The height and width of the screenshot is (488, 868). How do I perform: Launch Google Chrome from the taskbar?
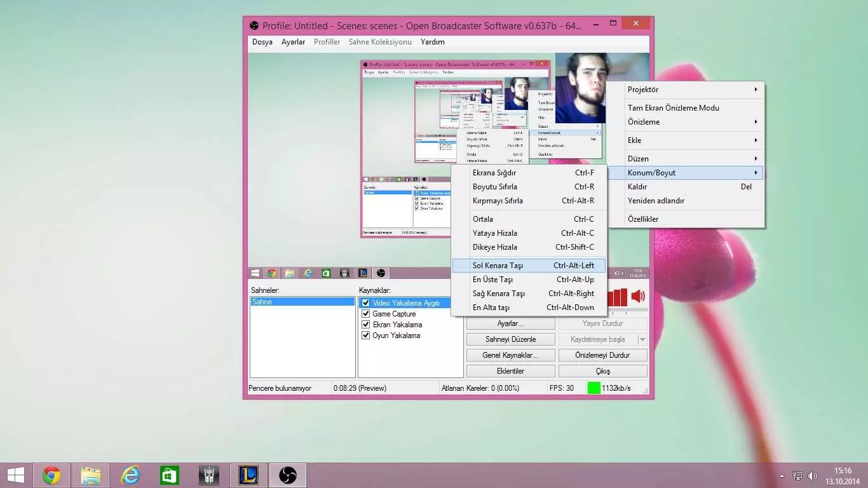pyautogui.click(x=51, y=475)
